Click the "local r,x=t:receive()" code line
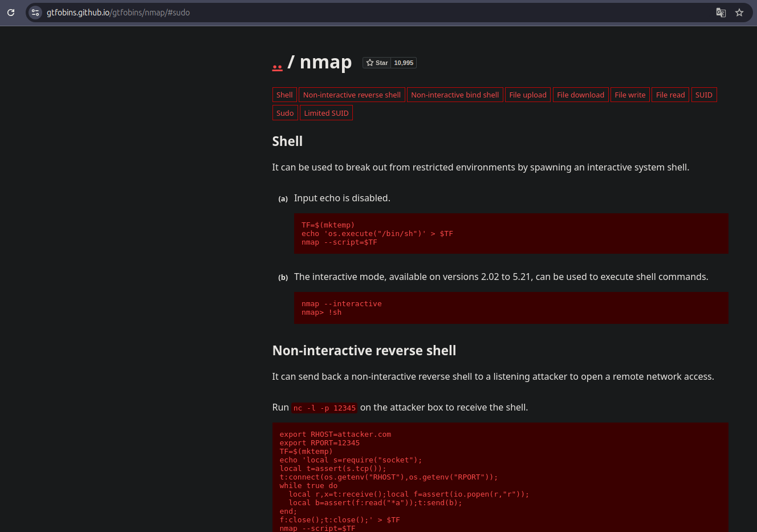Screen dimensions: 757x532 tap(409, 494)
